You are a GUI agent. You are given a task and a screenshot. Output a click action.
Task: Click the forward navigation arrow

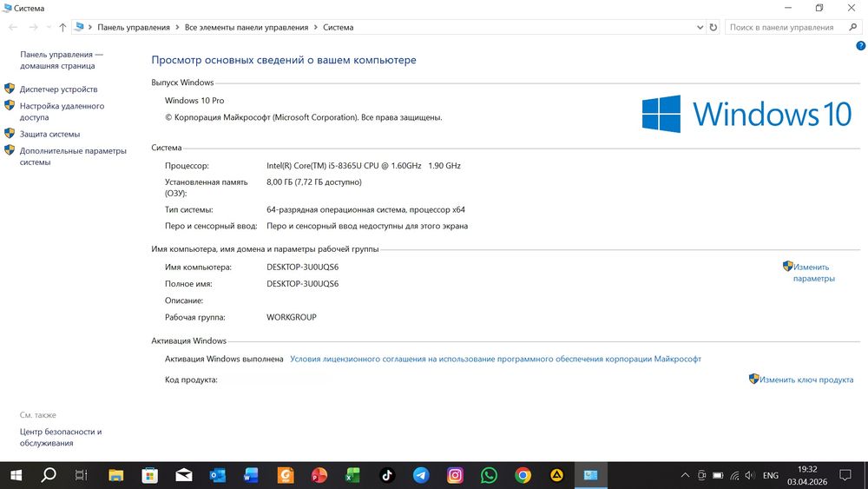(x=33, y=27)
